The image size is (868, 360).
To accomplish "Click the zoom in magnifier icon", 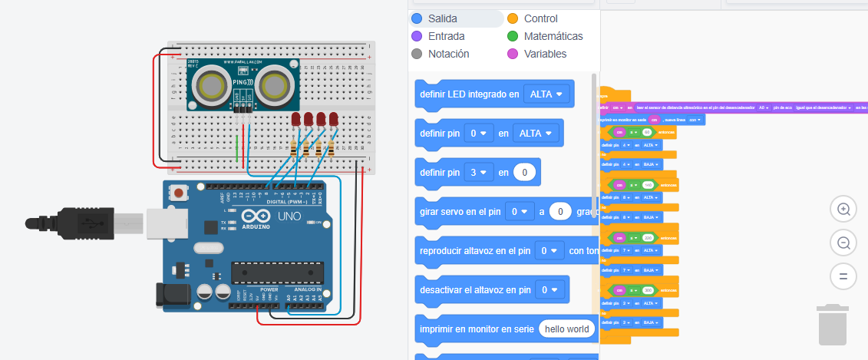I will pos(843,210).
